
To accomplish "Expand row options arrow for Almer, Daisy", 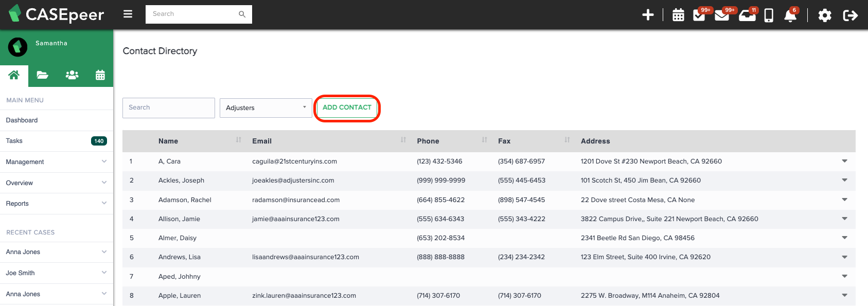I will [844, 238].
